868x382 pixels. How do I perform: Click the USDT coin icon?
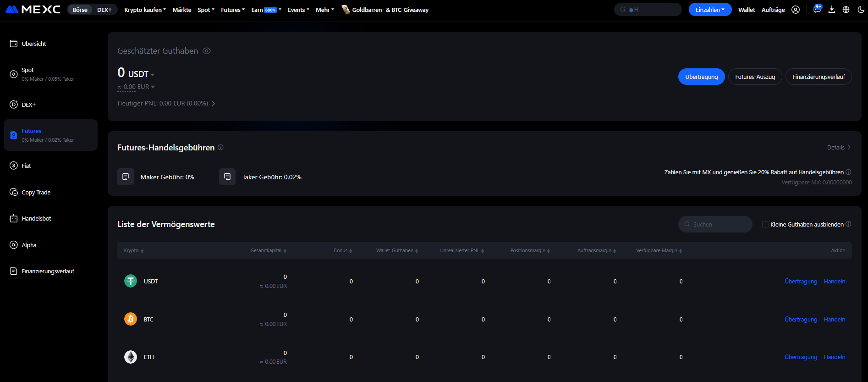point(131,281)
